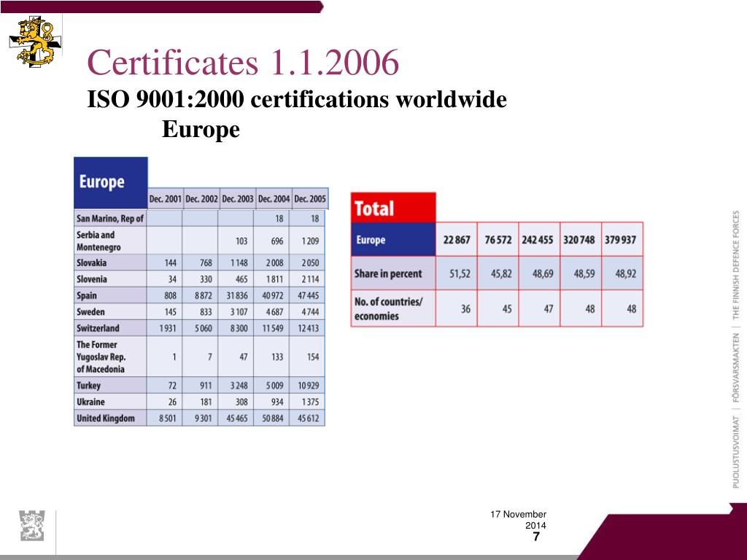Select Serbia and Montenegro's value 696
Image resolution: width=747 pixels, height=560 pixels.
point(277,241)
